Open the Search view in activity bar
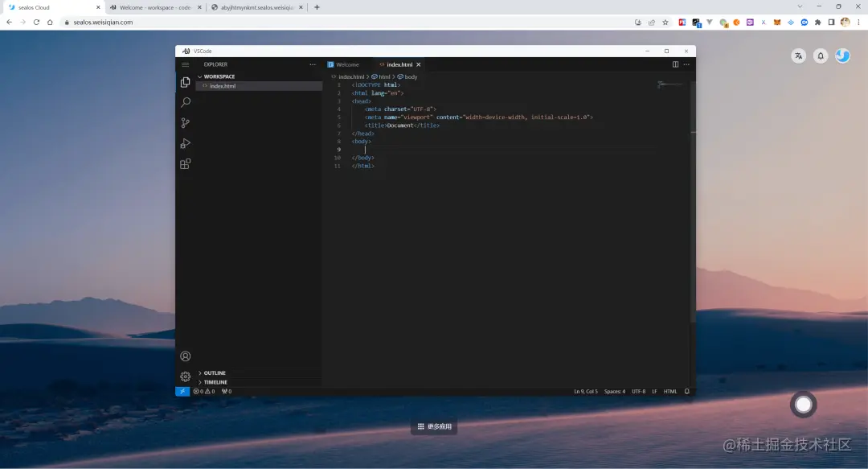Image resolution: width=868 pixels, height=469 pixels. [x=186, y=102]
